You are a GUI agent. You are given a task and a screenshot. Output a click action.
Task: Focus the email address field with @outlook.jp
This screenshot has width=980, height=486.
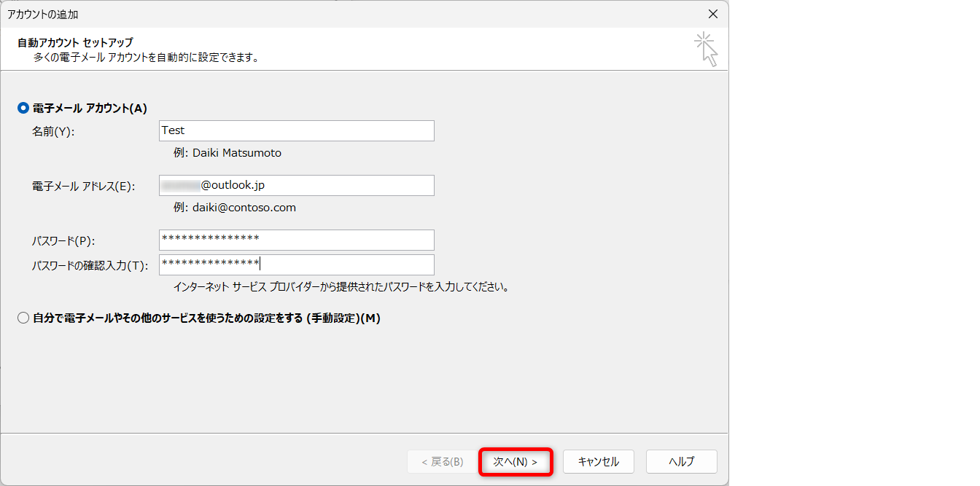pos(296,186)
